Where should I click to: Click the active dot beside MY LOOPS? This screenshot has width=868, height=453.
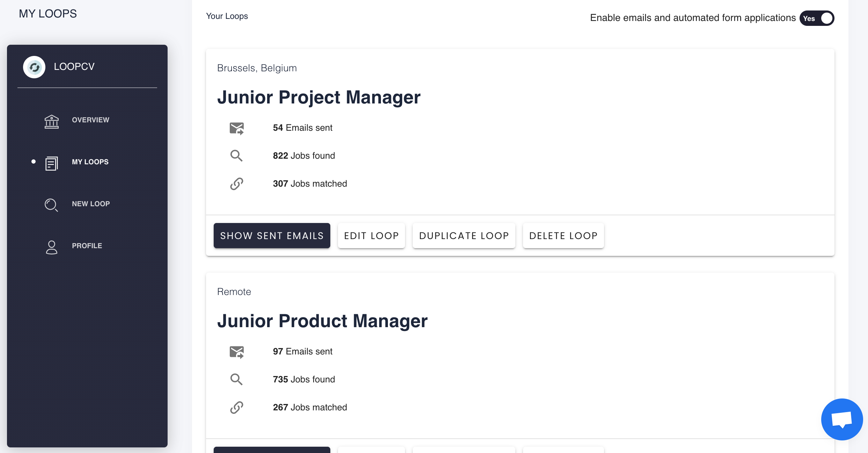(x=33, y=162)
